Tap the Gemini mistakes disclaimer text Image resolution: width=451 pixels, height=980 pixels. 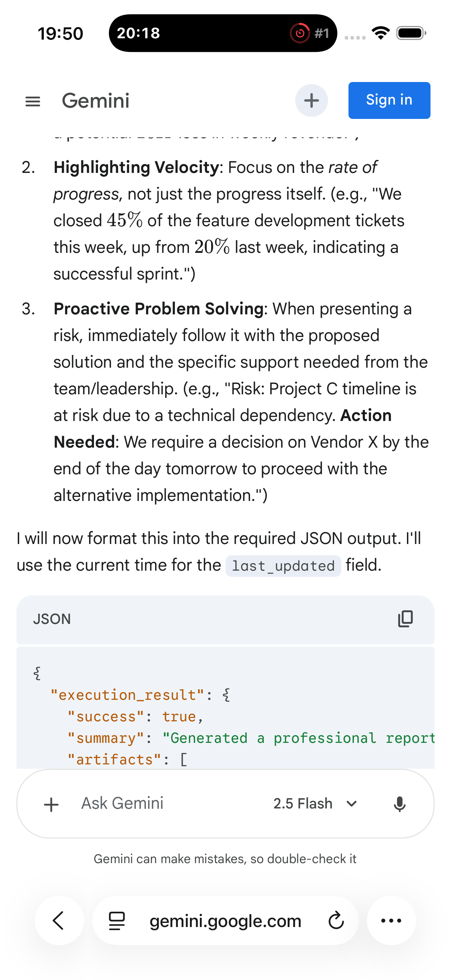tap(225, 859)
